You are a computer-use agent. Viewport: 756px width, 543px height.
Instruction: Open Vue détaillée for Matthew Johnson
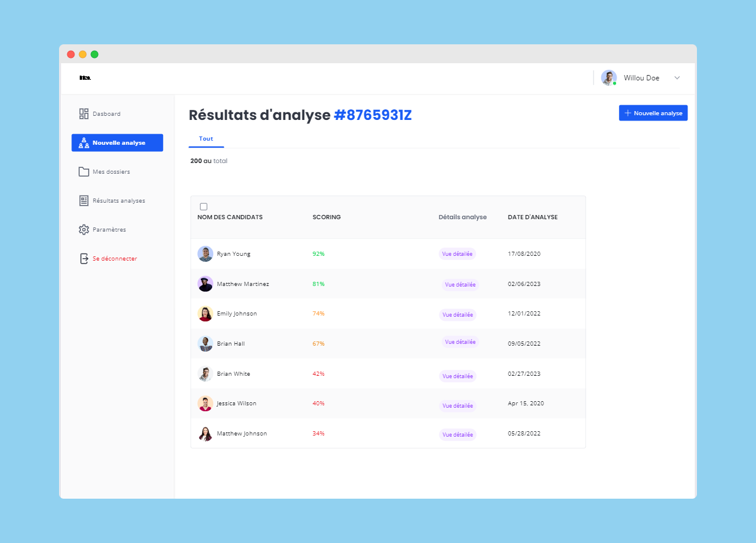coord(458,434)
